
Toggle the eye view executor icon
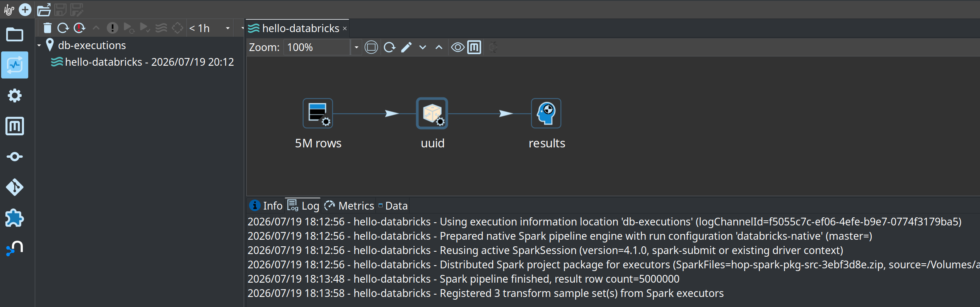pyautogui.click(x=458, y=47)
